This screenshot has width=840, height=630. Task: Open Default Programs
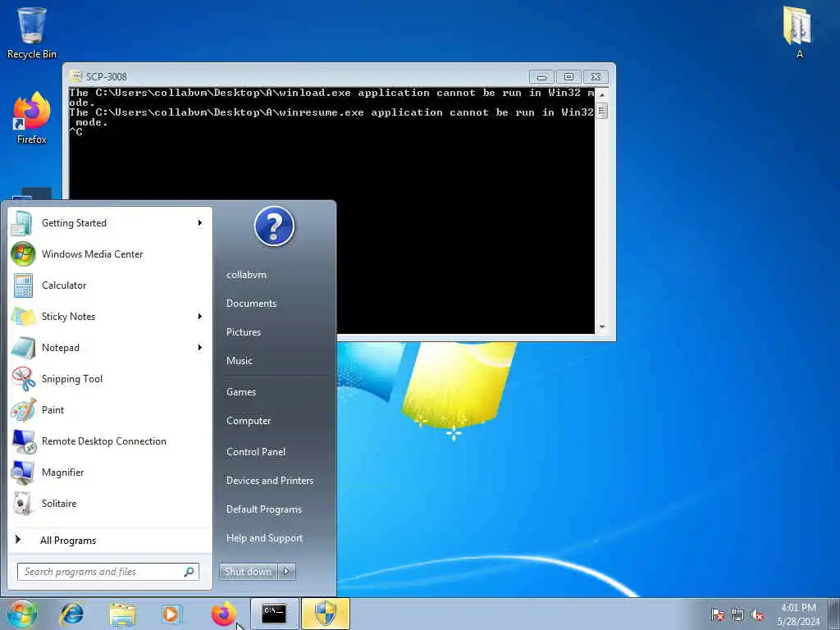(x=264, y=509)
